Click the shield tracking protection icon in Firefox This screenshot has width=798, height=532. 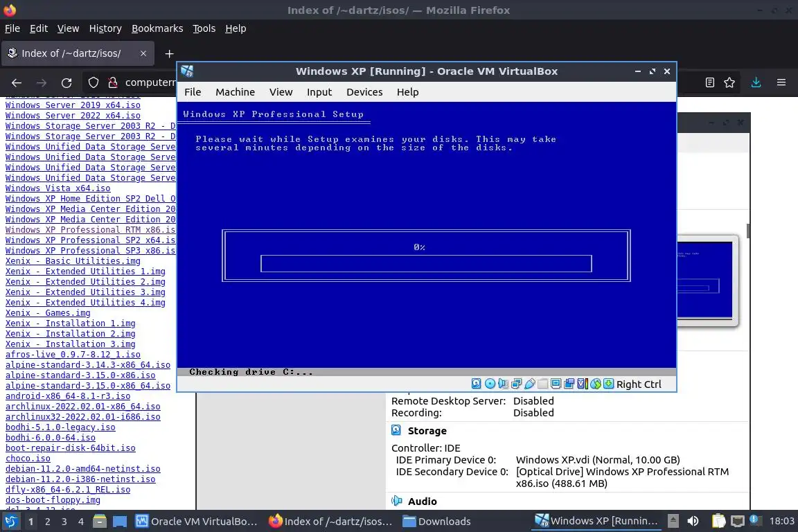(x=94, y=82)
